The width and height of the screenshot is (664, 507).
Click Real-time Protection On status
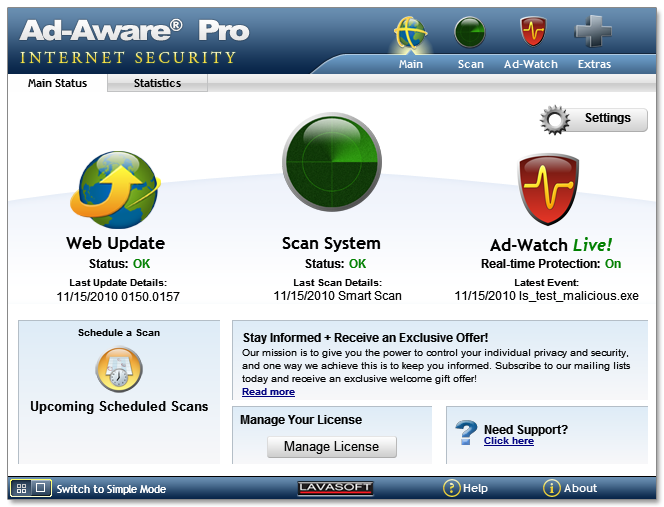point(551,263)
